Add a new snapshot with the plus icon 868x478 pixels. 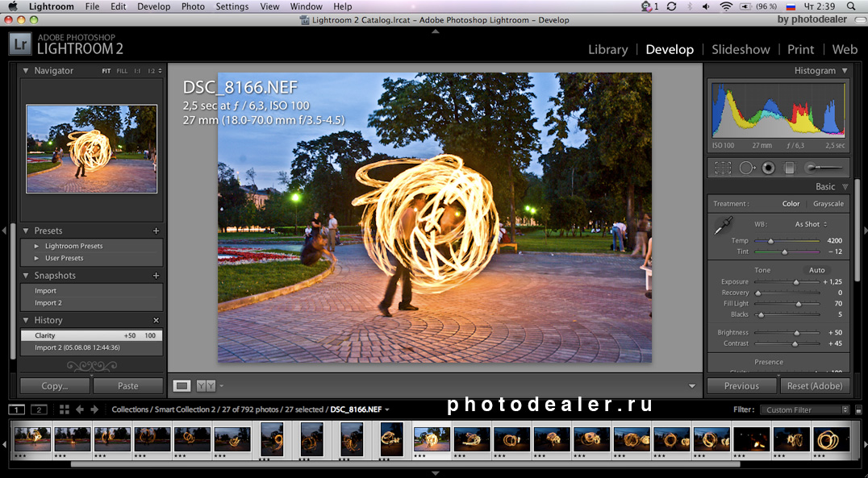pos(156,276)
